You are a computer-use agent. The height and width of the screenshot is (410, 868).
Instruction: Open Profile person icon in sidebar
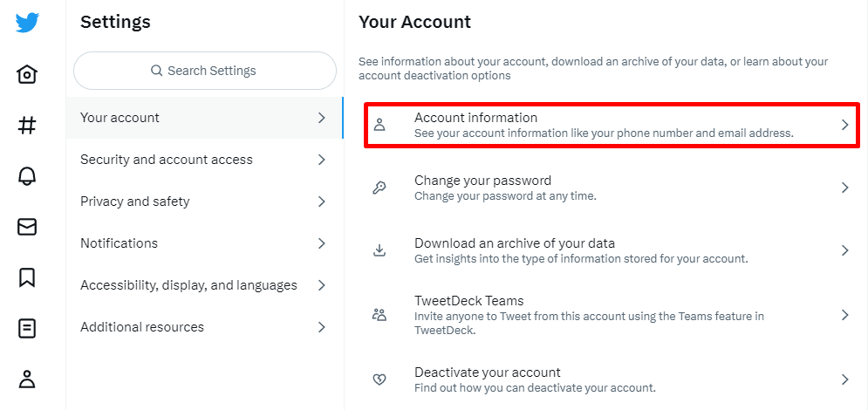27,379
